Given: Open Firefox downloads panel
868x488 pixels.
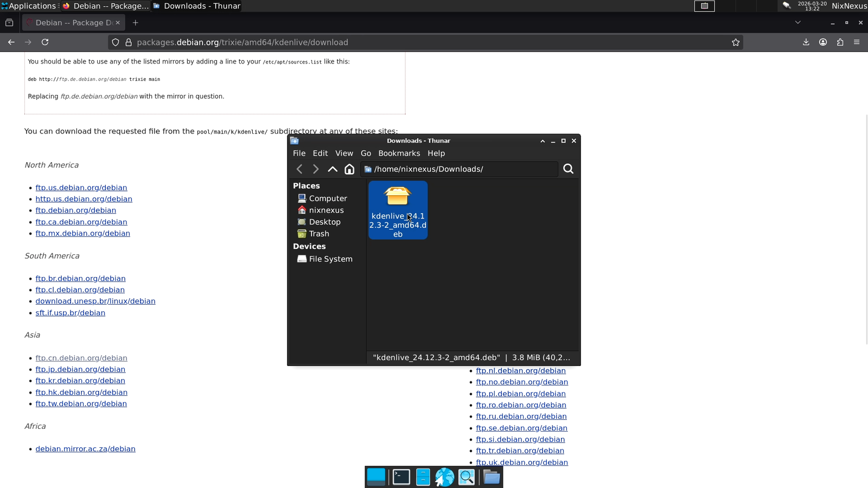Looking at the screenshot, I should pos(806,42).
